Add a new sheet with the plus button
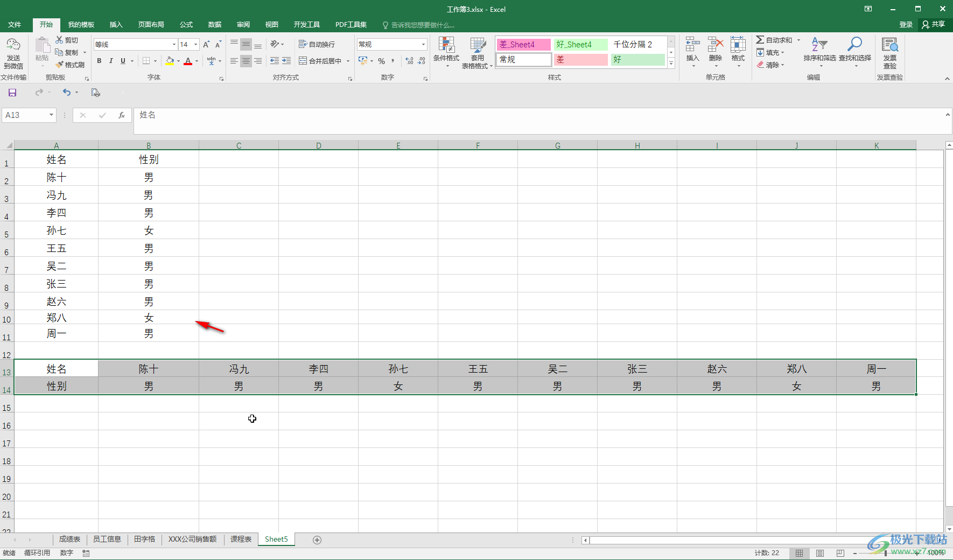 point(317,540)
